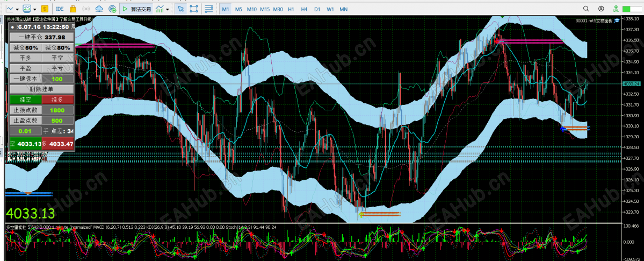Edit take profit points field 500
The image size is (644, 261).
coord(58,120)
